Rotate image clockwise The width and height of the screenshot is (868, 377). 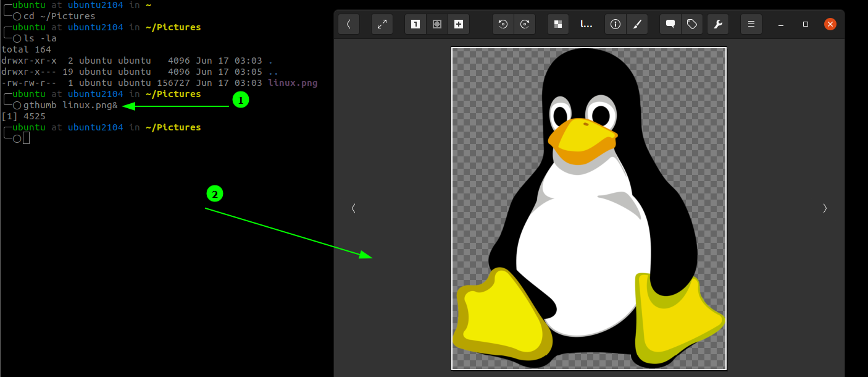click(525, 24)
